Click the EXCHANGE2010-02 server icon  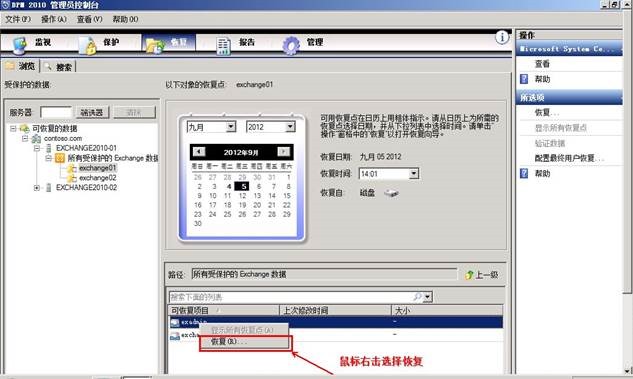pyautogui.click(x=49, y=187)
